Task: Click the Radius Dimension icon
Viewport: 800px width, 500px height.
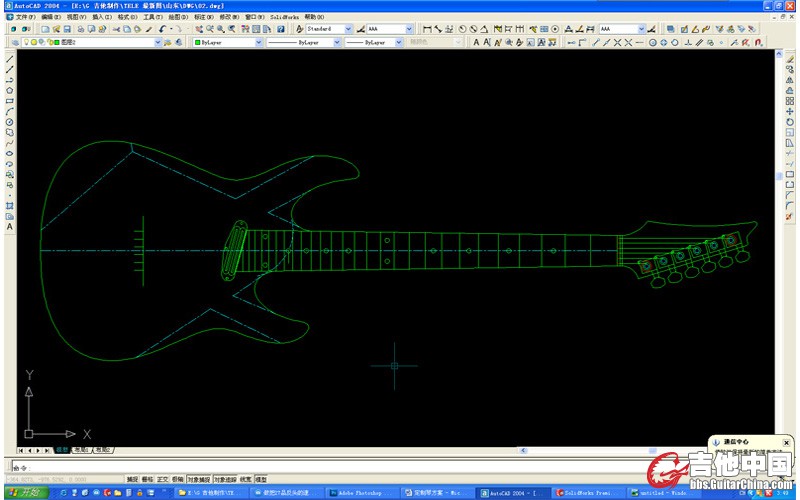Action: point(462,29)
